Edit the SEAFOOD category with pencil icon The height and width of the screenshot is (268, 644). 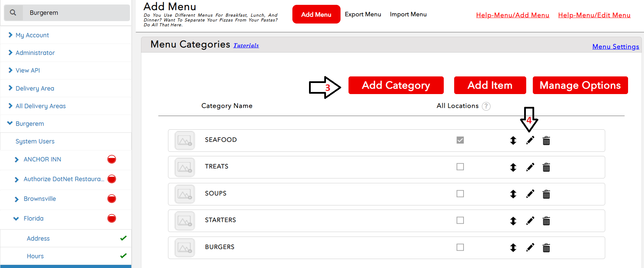(530, 140)
